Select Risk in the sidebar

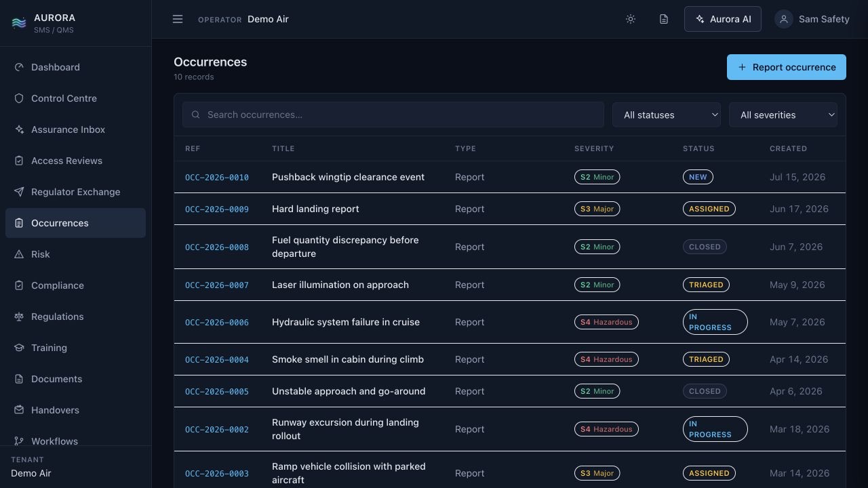75,254
